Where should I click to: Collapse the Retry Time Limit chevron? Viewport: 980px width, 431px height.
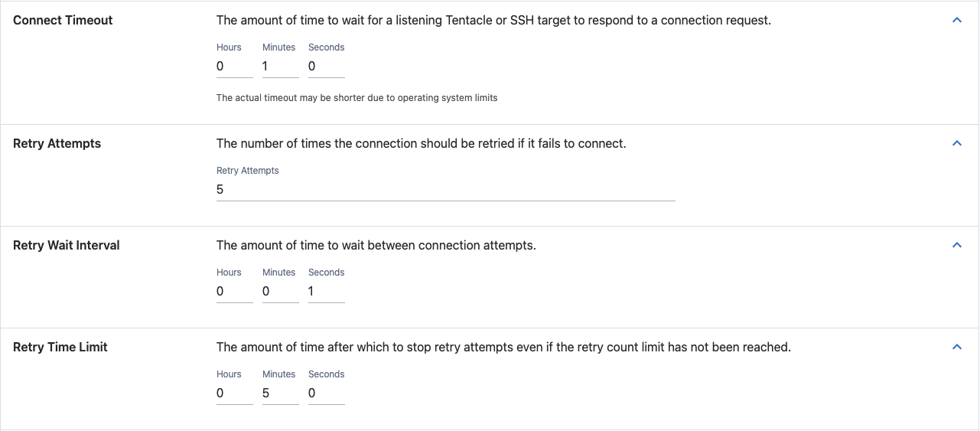click(x=956, y=348)
